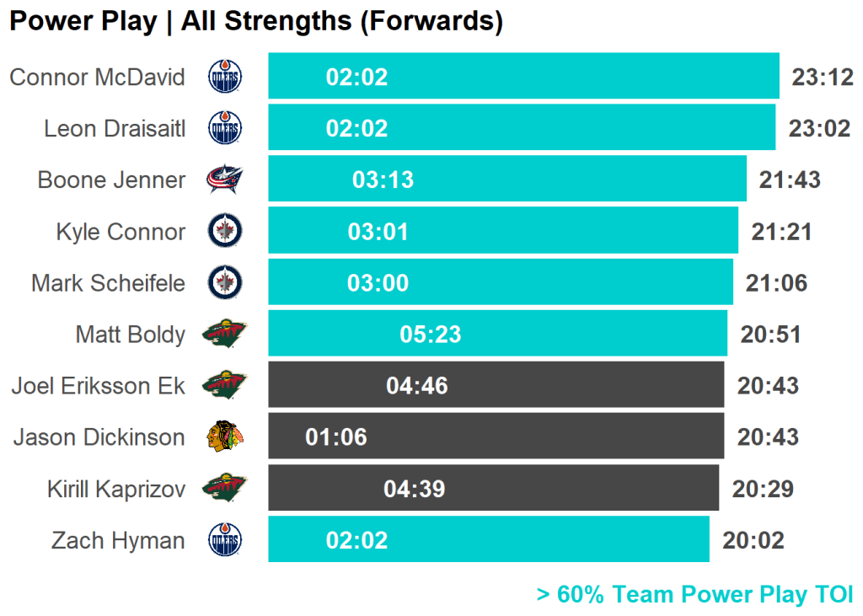This screenshot has height=616, width=863.
Task: Click the Blue Jackets logo beside Boone Jenner
Action: click(225, 179)
